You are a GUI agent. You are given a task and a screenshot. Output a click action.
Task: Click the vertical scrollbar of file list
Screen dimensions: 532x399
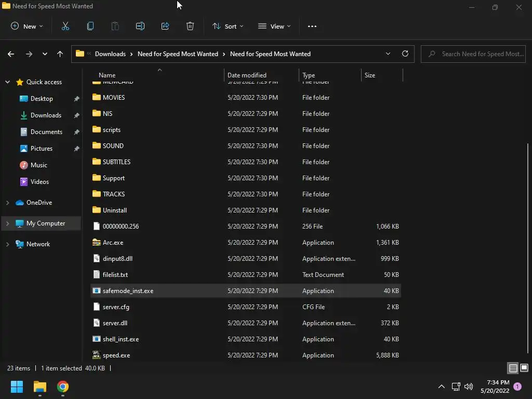[x=528, y=248]
